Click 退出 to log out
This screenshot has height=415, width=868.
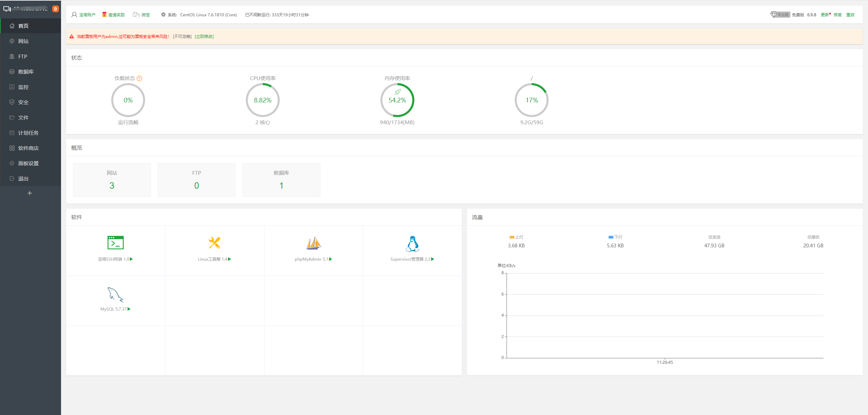[31, 178]
